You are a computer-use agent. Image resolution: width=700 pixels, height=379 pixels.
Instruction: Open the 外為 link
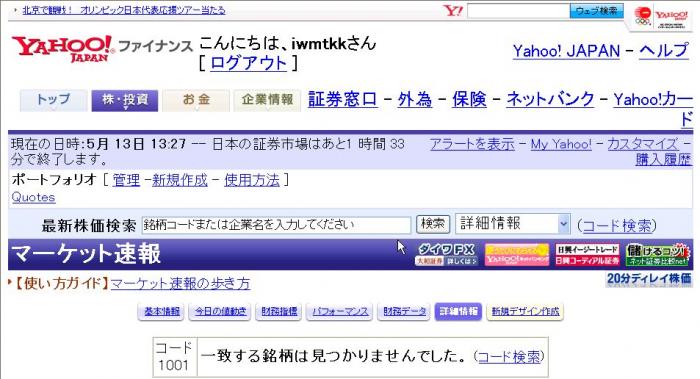click(x=415, y=99)
